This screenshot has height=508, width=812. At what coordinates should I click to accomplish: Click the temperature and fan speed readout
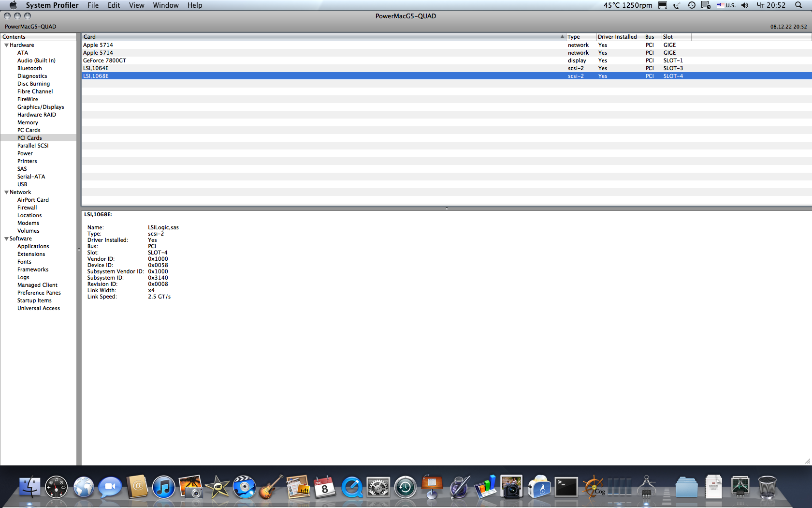tap(628, 5)
